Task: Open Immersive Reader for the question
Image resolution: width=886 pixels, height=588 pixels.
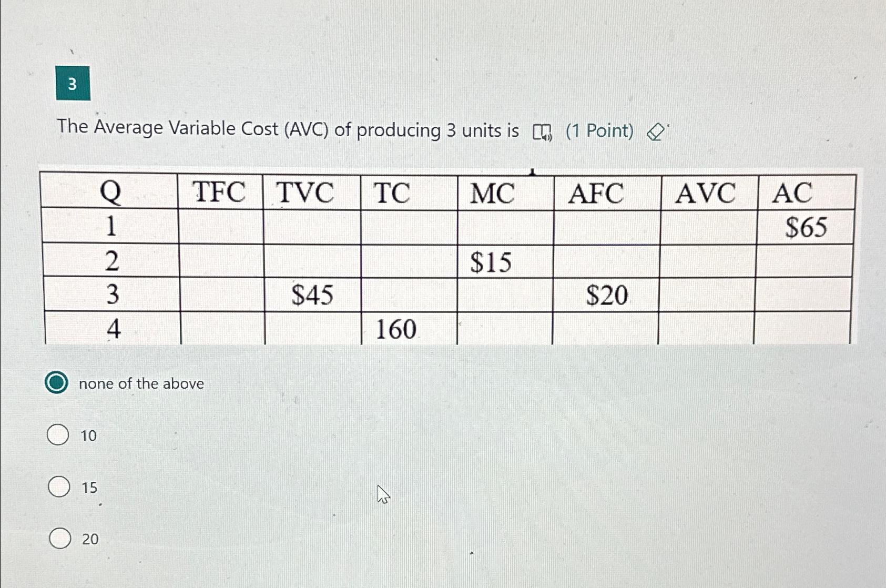Action: coord(543,131)
